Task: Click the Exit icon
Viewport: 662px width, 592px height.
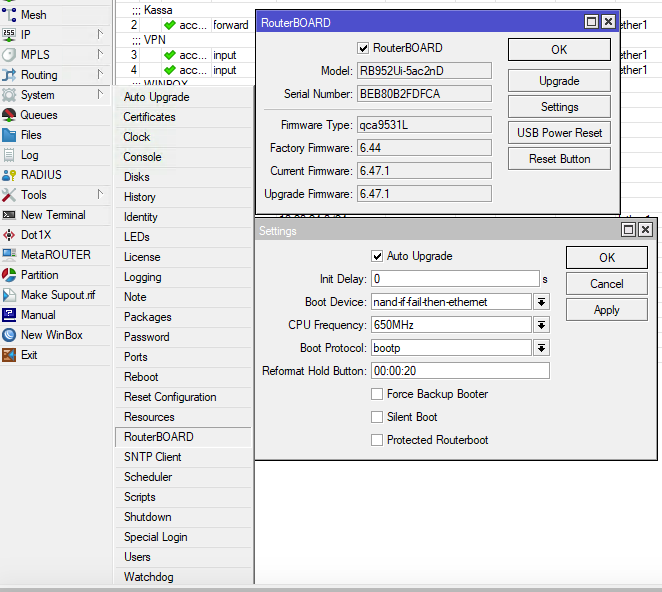Action: pos(9,355)
